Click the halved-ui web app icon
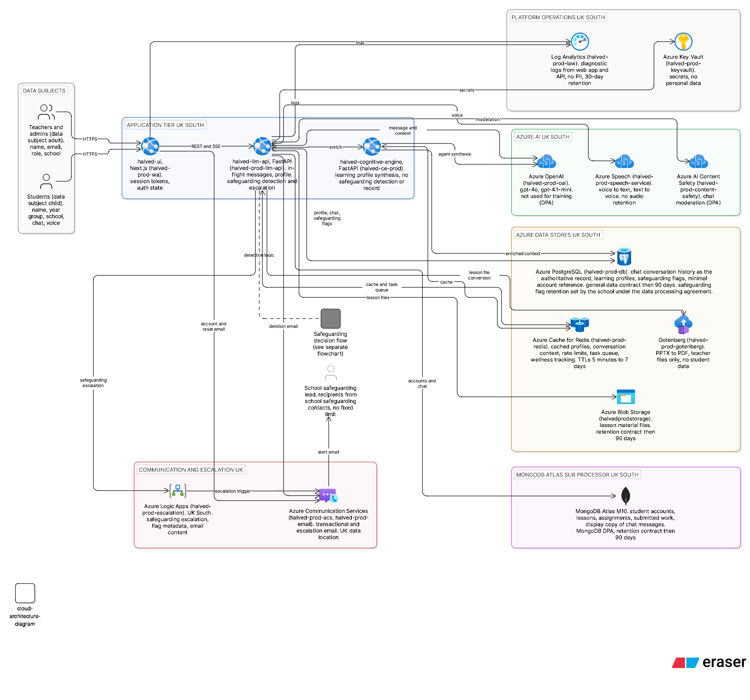 tap(150, 146)
